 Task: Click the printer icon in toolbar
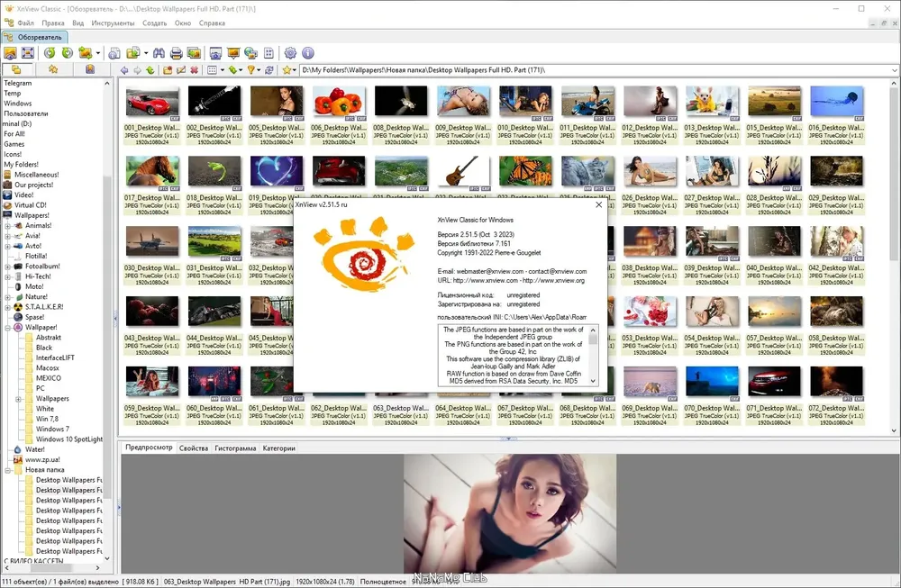(x=177, y=53)
